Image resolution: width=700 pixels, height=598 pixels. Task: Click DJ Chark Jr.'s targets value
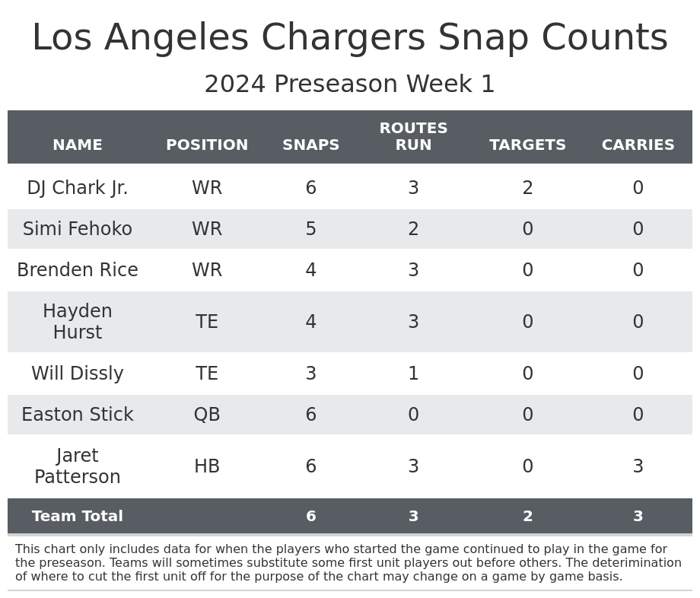(527, 188)
